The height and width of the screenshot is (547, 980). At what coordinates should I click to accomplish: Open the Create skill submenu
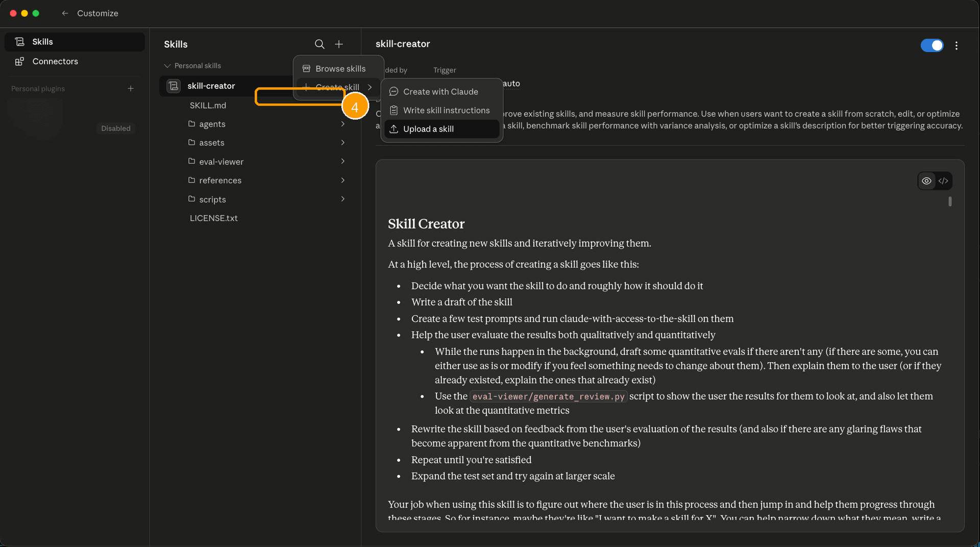pyautogui.click(x=338, y=87)
